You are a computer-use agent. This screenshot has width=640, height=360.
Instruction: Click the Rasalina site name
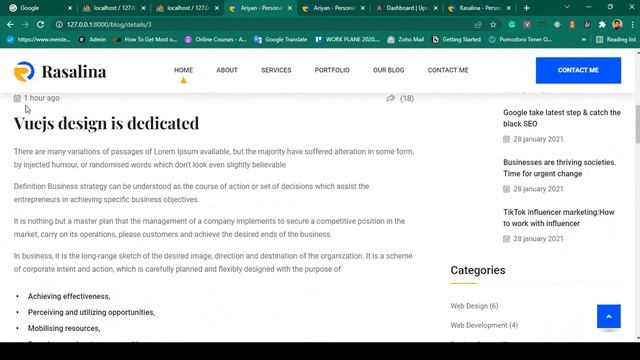click(74, 72)
